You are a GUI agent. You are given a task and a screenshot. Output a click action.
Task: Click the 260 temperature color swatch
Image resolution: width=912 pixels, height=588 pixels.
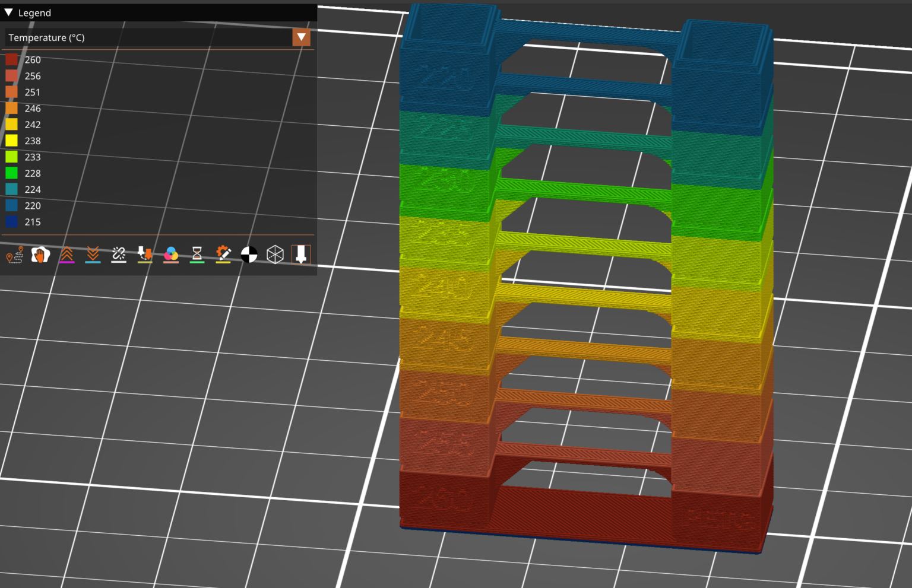click(x=11, y=60)
